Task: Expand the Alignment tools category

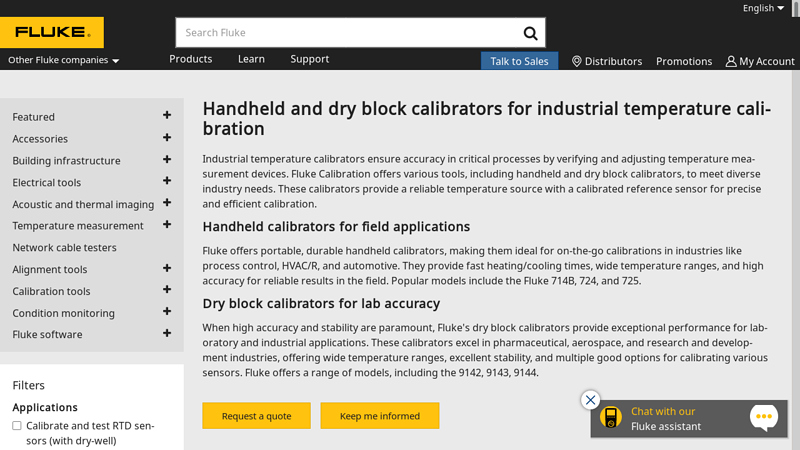Action: tap(167, 268)
